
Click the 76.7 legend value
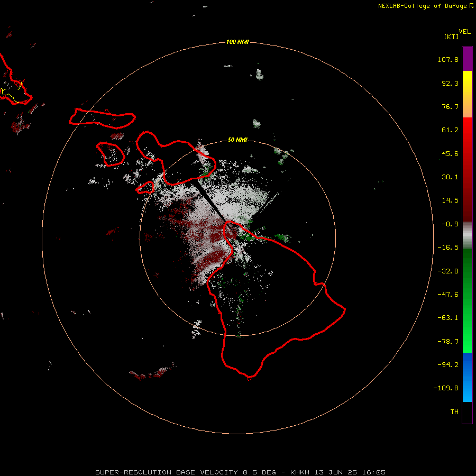(450, 106)
